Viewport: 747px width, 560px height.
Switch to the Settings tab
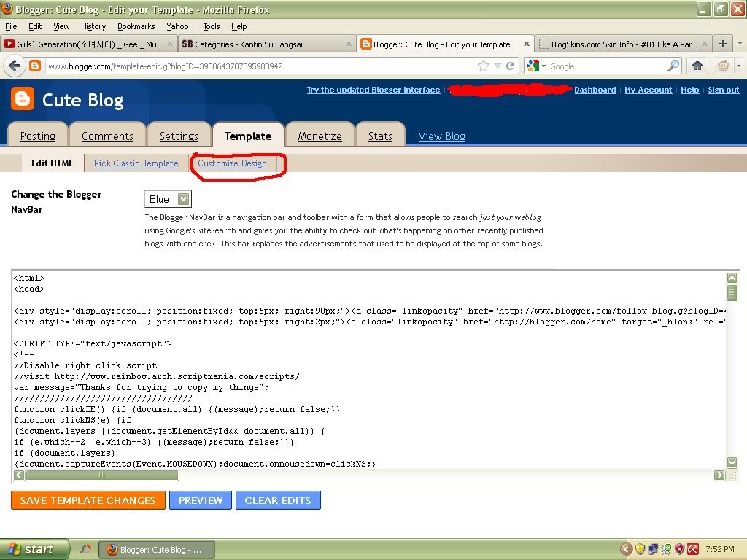click(x=179, y=136)
